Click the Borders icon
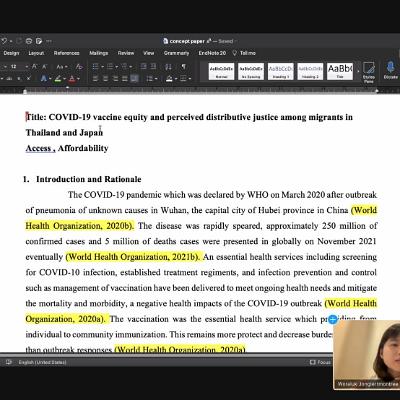The image size is (400, 400). [x=183, y=78]
